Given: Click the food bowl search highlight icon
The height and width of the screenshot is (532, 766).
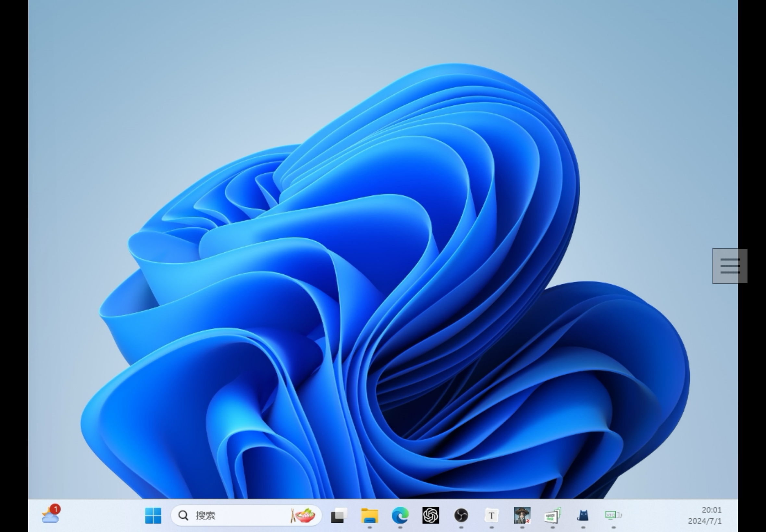Looking at the screenshot, I should tap(303, 515).
